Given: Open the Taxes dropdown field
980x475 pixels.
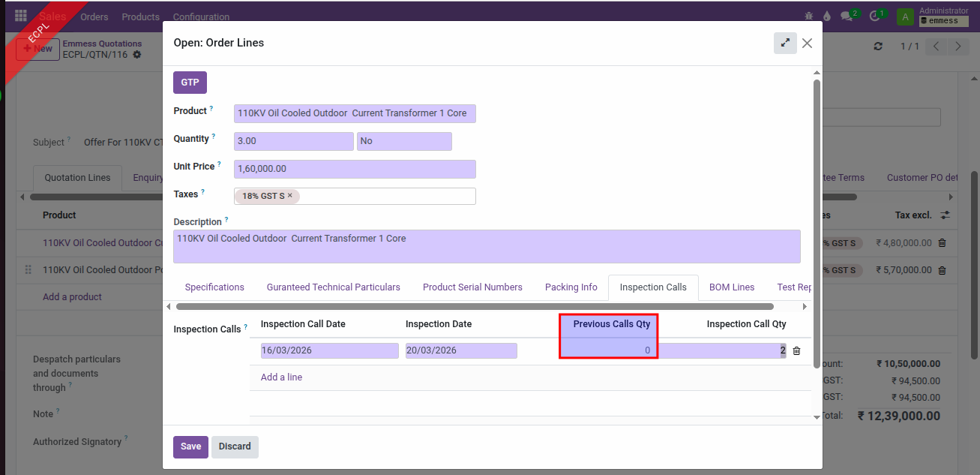Looking at the screenshot, I should (x=386, y=196).
